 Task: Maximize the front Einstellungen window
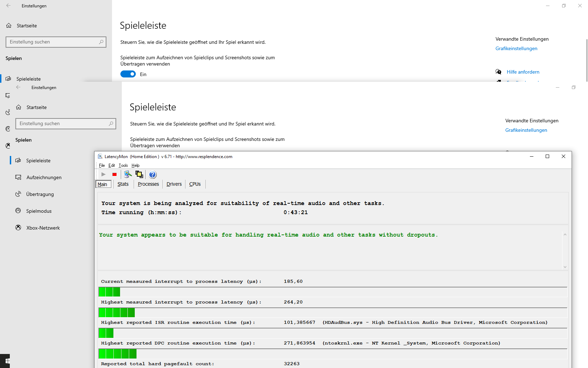coord(574,87)
